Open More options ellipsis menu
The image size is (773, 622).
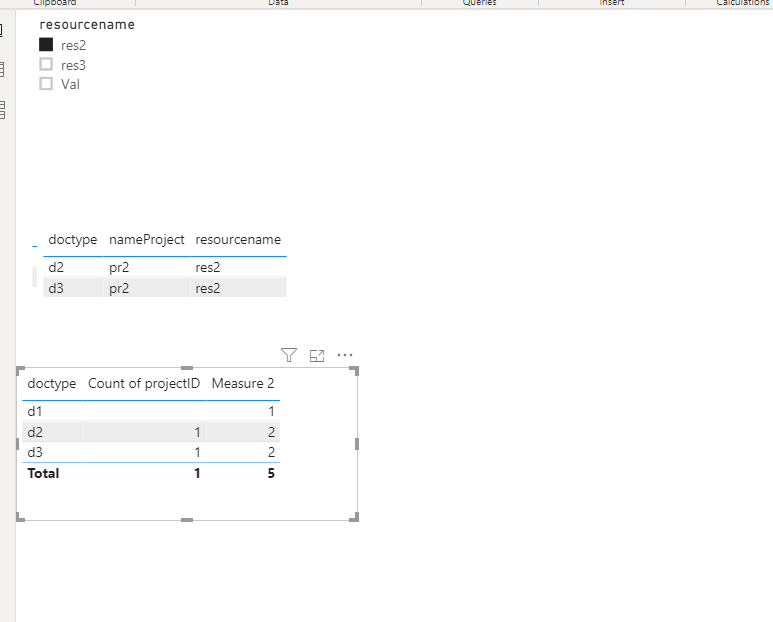[x=345, y=355]
